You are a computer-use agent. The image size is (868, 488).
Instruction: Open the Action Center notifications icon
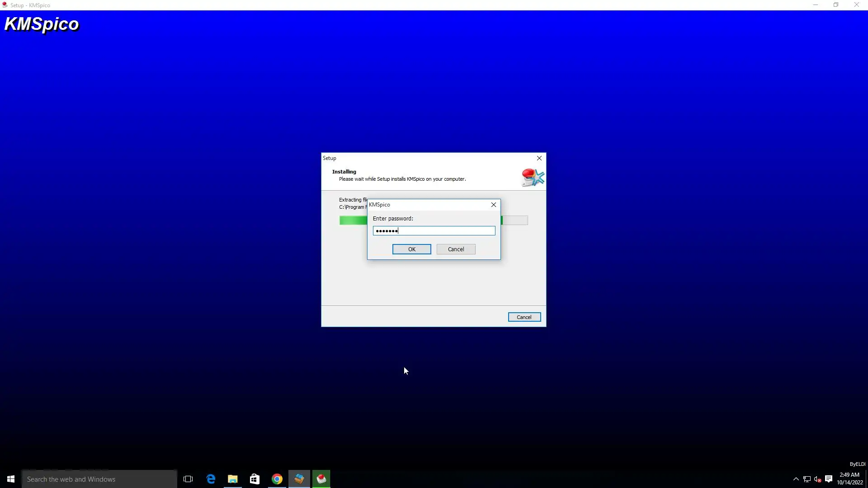(x=829, y=479)
